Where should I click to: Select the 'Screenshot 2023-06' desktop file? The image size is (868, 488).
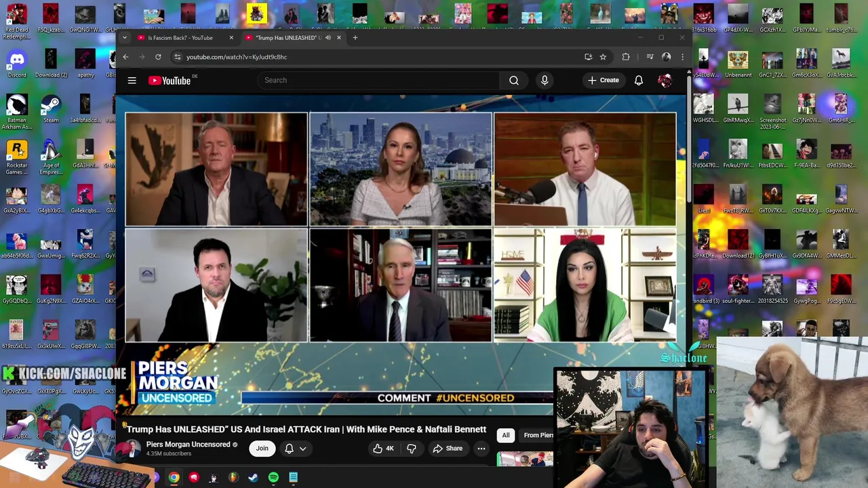[772, 112]
